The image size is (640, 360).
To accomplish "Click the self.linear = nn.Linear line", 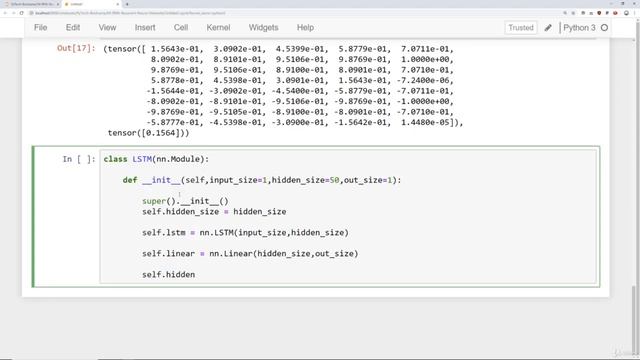I will [250, 254].
